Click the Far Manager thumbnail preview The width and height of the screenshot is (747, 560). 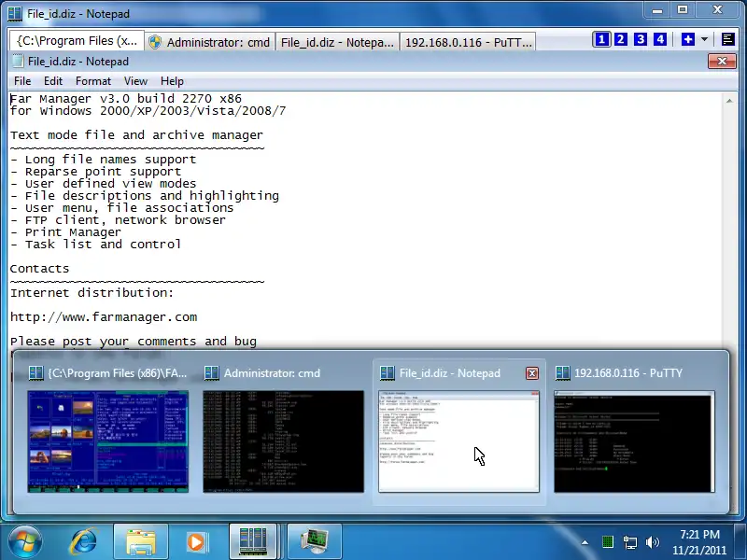click(x=108, y=441)
